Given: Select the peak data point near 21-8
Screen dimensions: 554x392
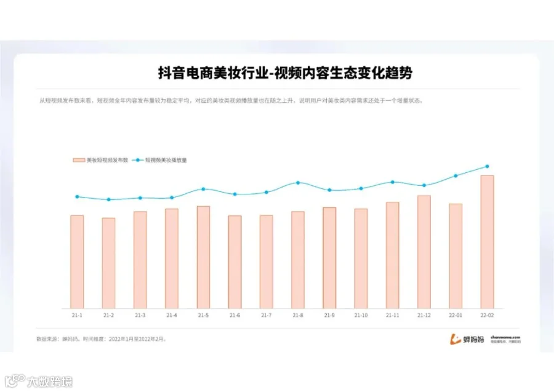Looking at the screenshot, I should (297, 183).
